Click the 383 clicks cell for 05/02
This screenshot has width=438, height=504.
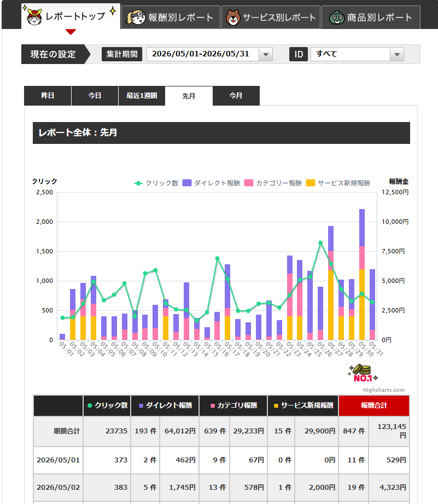(x=107, y=487)
